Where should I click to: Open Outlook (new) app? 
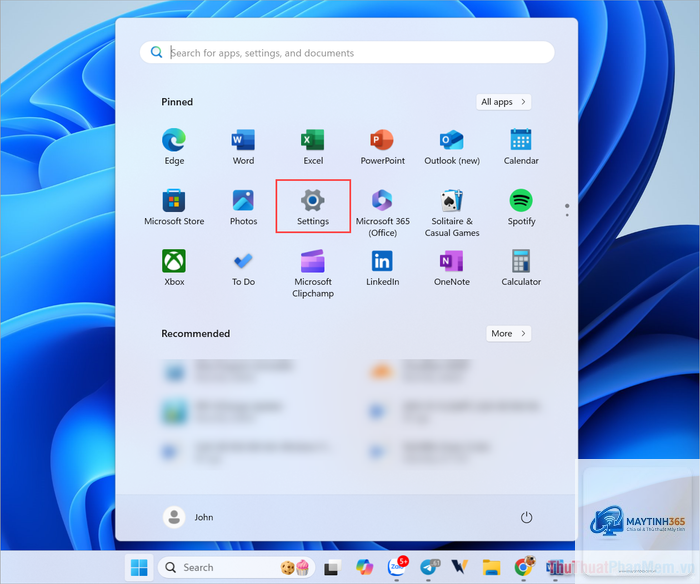(452, 146)
